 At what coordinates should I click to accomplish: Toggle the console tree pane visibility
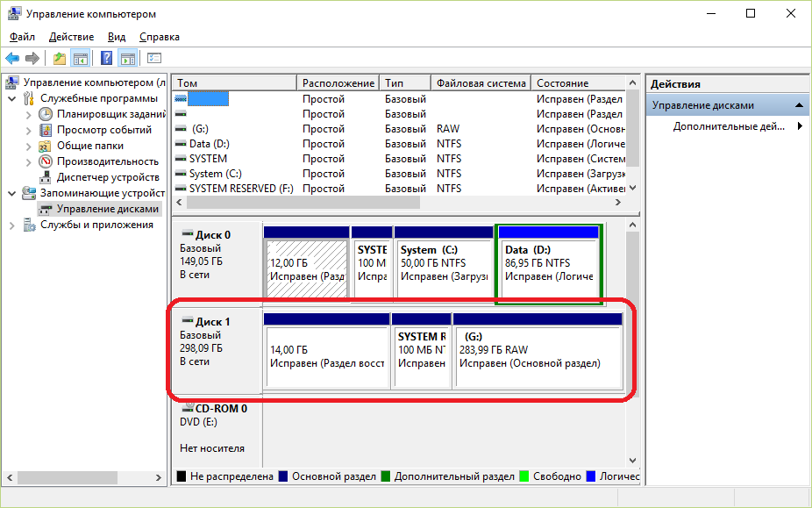81,59
